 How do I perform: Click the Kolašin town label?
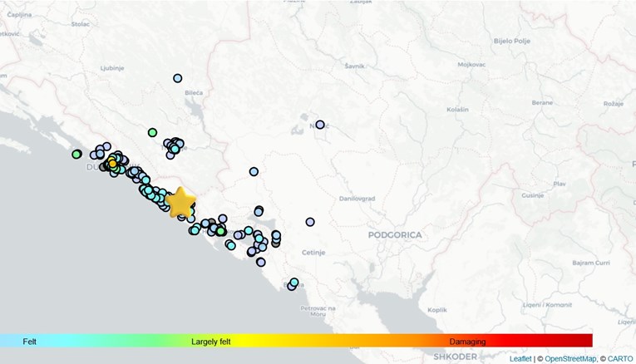tap(457, 110)
